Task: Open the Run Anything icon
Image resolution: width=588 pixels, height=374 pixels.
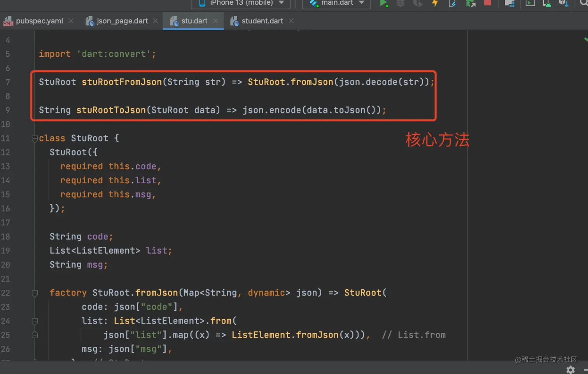Action: coord(530,3)
